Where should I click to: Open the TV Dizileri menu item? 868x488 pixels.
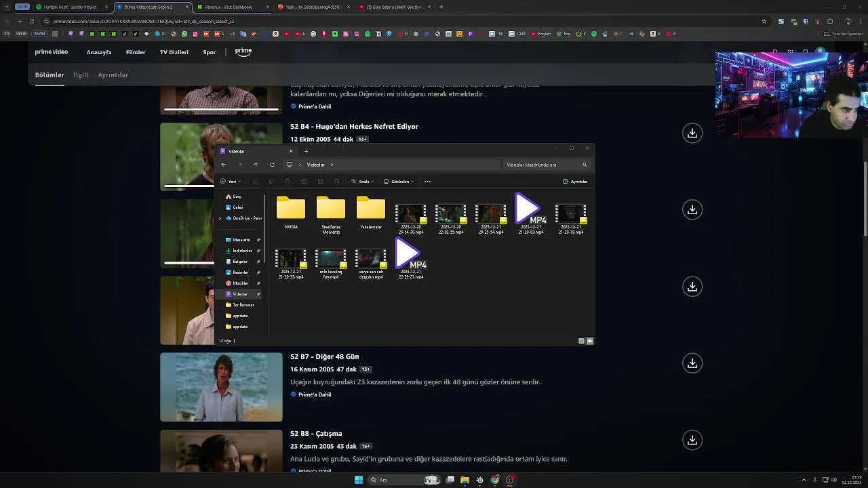(174, 52)
